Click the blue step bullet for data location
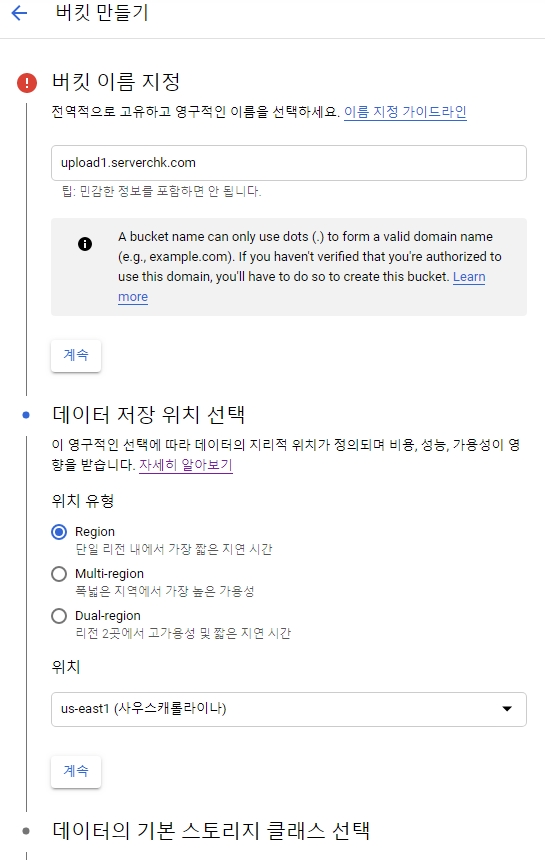The height and width of the screenshot is (860, 545). (x=26, y=415)
